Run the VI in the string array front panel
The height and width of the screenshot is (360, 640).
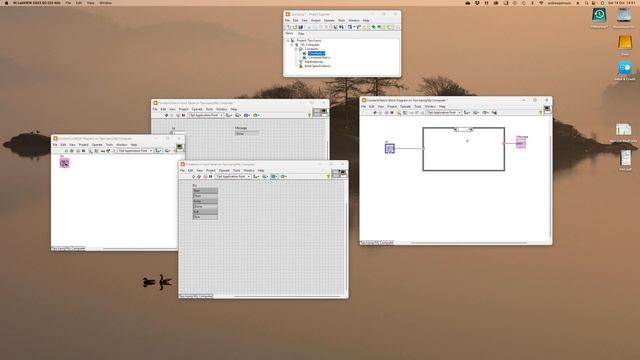point(193,177)
